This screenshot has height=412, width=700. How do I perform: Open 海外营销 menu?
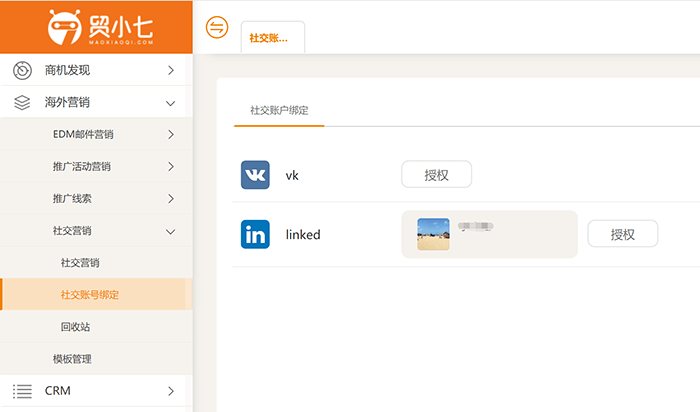(x=96, y=102)
